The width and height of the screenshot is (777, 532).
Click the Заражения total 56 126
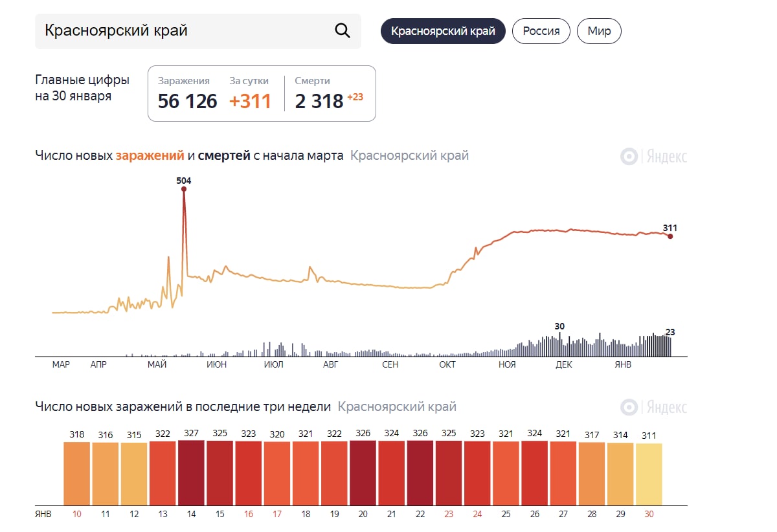[187, 102]
